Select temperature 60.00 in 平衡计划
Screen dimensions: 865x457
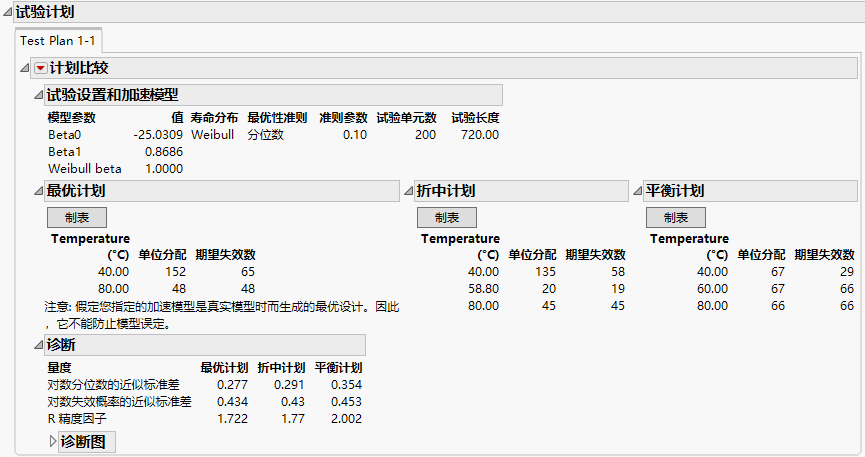point(712,289)
